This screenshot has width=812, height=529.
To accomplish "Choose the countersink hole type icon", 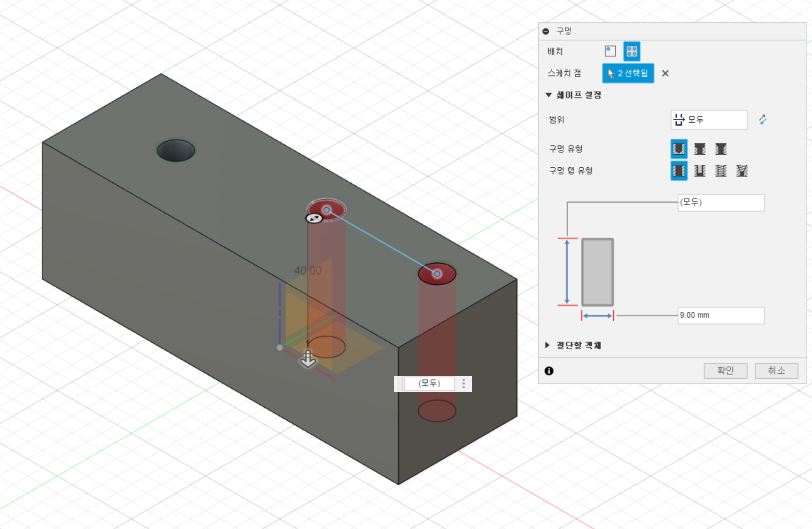I will 721,149.
